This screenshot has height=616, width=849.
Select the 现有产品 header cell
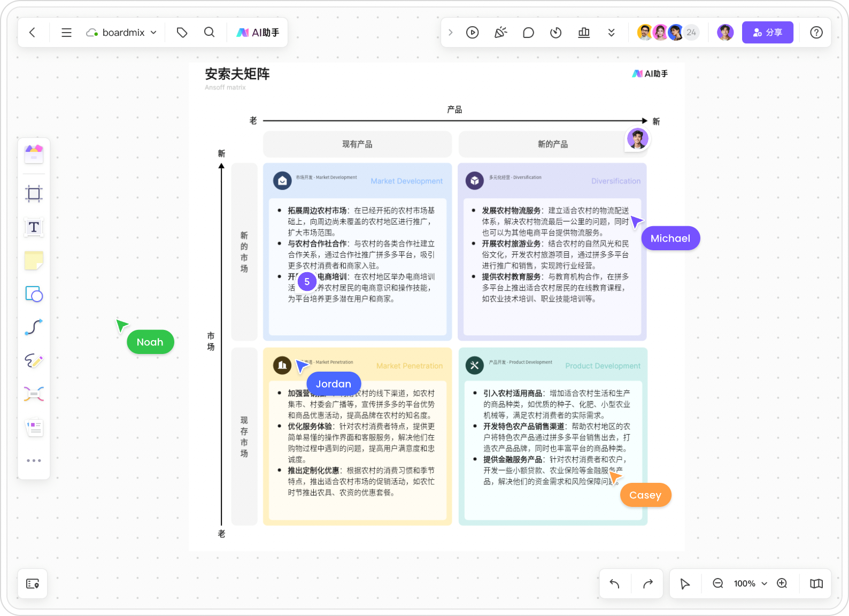(357, 144)
